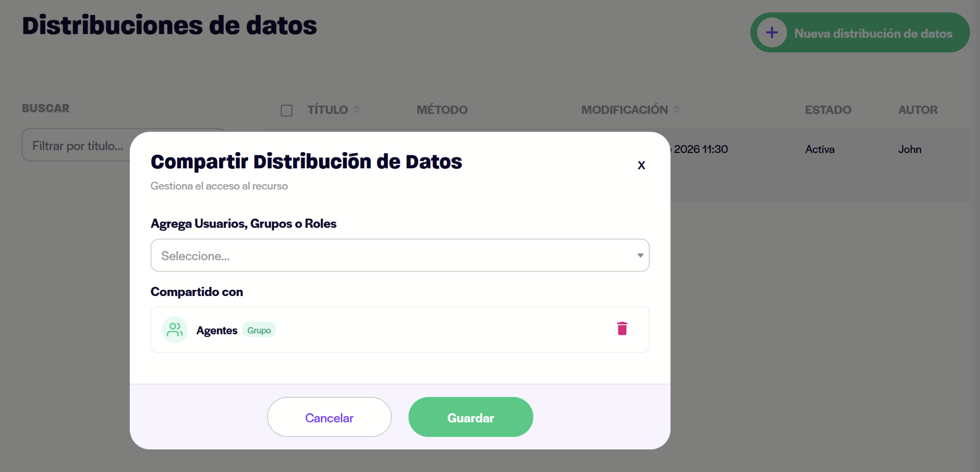Sort by Título using sort arrows
980x472 pixels.
[x=357, y=110]
